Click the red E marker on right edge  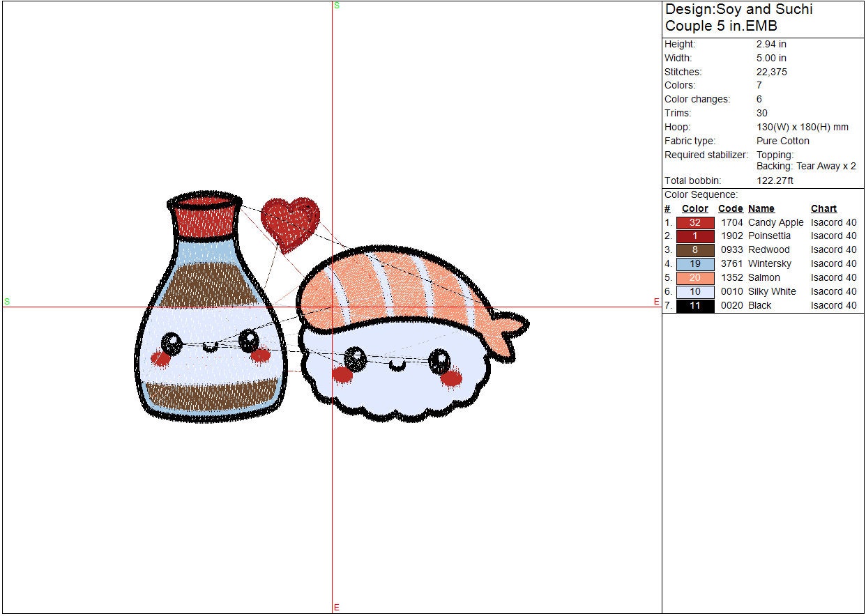click(x=656, y=302)
